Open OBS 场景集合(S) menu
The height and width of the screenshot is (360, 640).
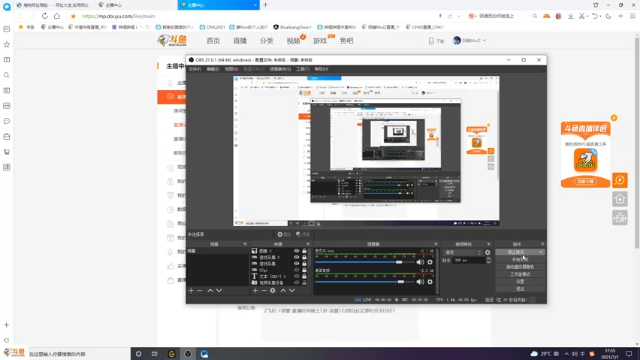(x=280, y=69)
